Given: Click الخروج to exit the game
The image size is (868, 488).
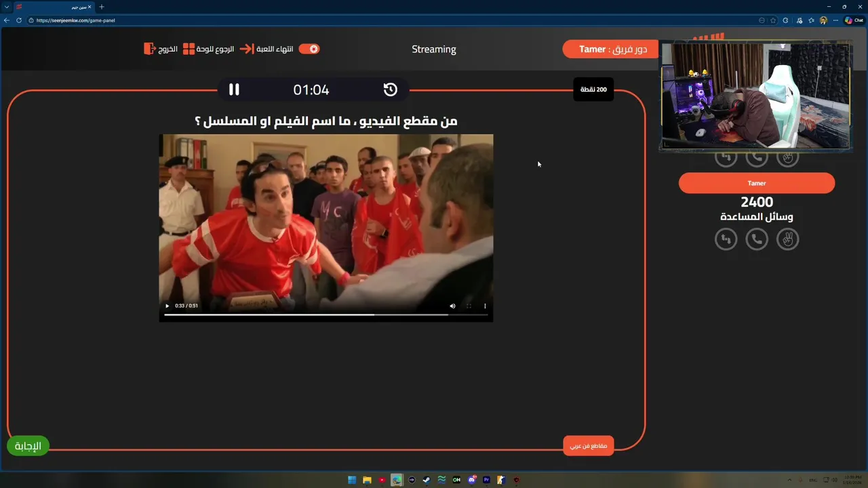Looking at the screenshot, I should 161,49.
